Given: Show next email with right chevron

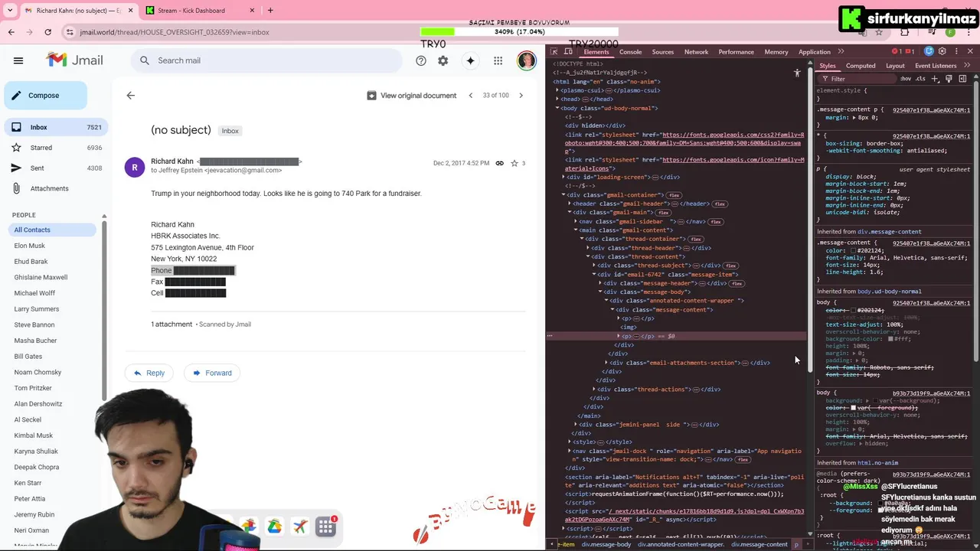Looking at the screenshot, I should pos(521,96).
